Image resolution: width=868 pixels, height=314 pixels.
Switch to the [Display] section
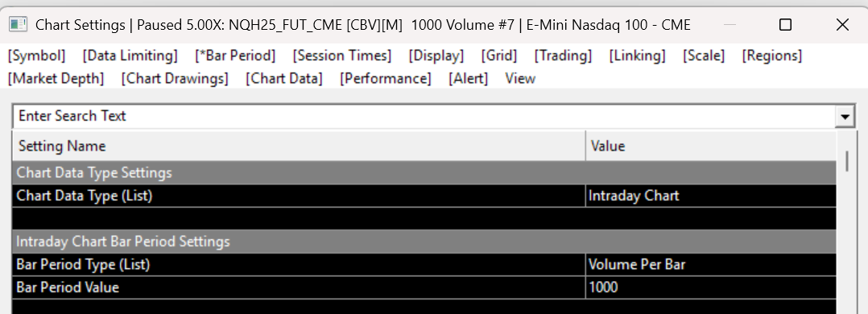pos(436,56)
